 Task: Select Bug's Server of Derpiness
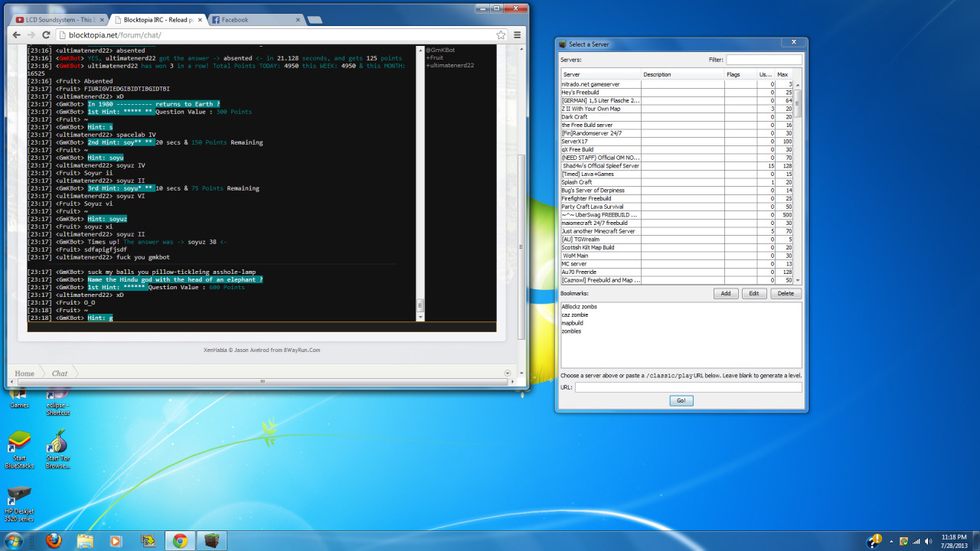677,190
